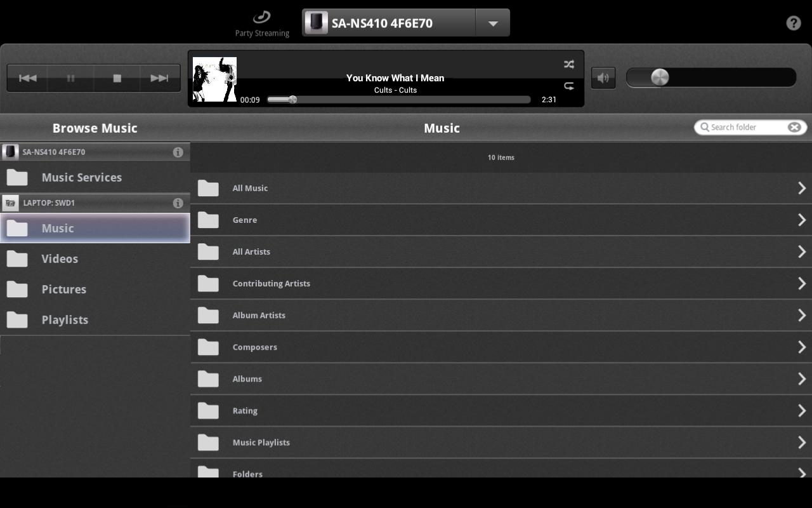Enable shuffle playback
This screenshot has height=508, width=812.
[568, 63]
